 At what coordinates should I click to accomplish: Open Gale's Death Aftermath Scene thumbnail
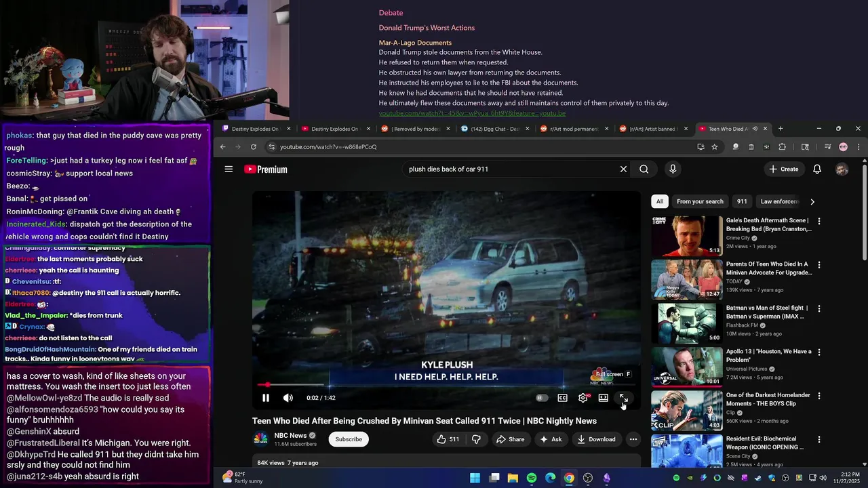tap(687, 235)
